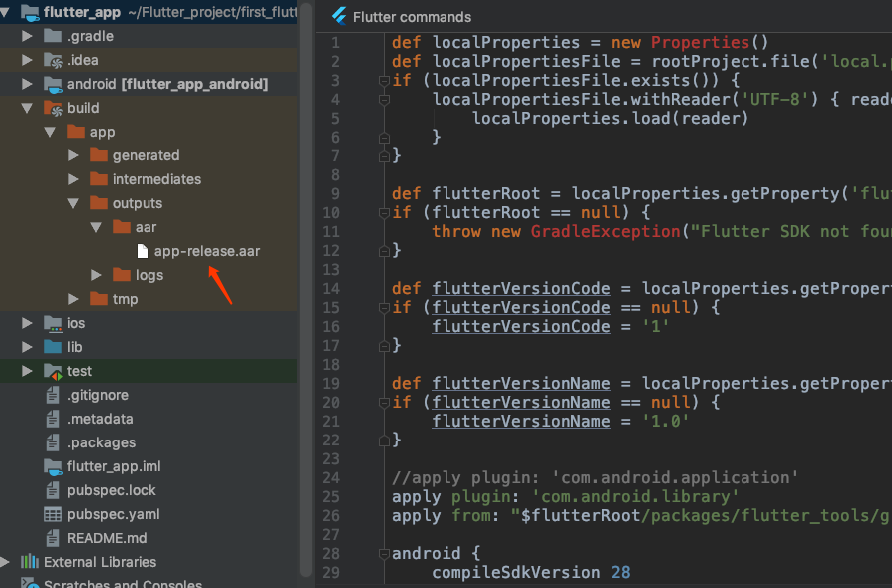Image resolution: width=892 pixels, height=588 pixels.
Task: Expand the test folder arrow
Action: (27, 370)
